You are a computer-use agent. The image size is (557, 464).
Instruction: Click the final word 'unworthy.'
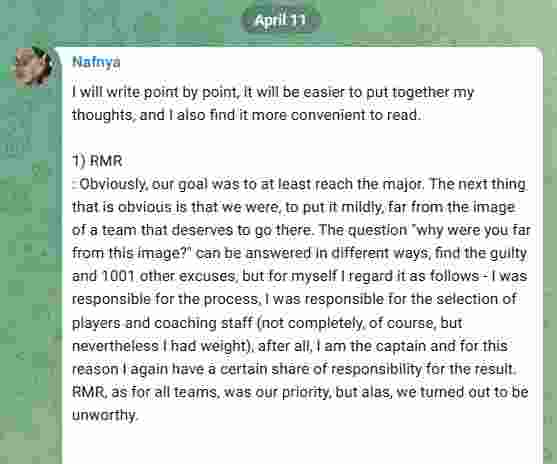pyautogui.click(x=105, y=415)
